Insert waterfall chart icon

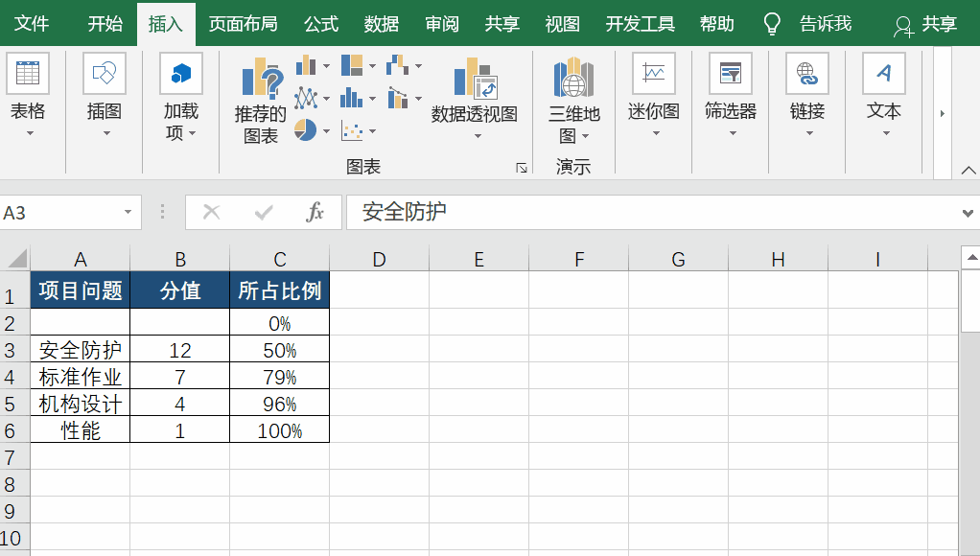[x=398, y=65]
